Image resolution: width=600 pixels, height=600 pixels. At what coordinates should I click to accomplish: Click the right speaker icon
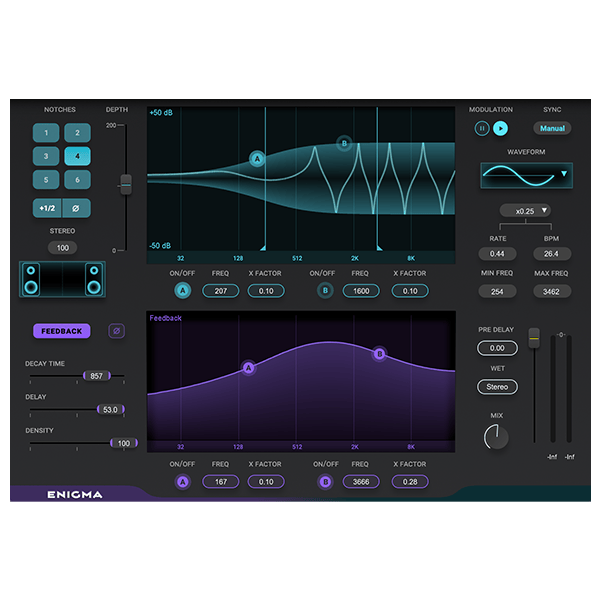(94, 279)
